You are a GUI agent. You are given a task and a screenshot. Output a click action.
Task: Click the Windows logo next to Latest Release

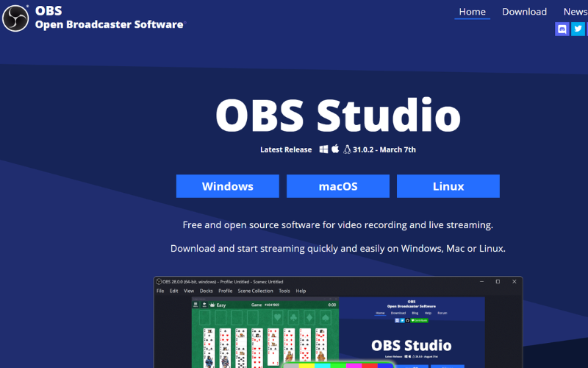(323, 149)
